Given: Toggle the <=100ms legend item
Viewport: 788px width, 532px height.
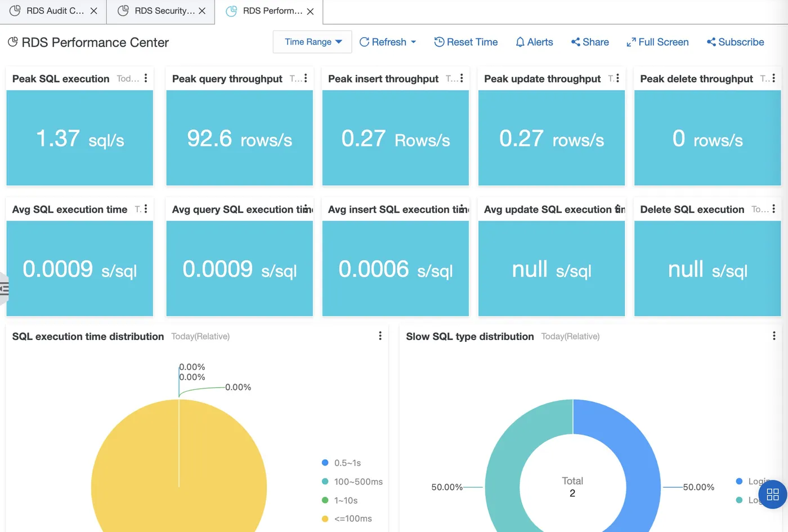Looking at the screenshot, I should 346,518.
